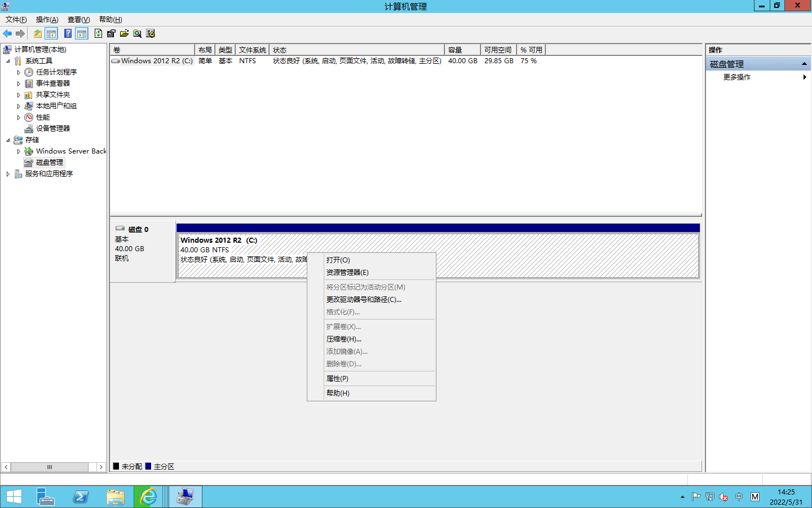Image resolution: width=812 pixels, height=508 pixels.
Task: Open Internet Explorer from the taskbar
Action: [148, 497]
